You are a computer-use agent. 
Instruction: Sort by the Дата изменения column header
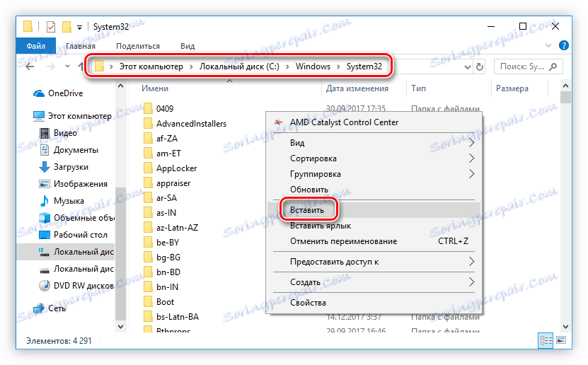click(x=357, y=88)
